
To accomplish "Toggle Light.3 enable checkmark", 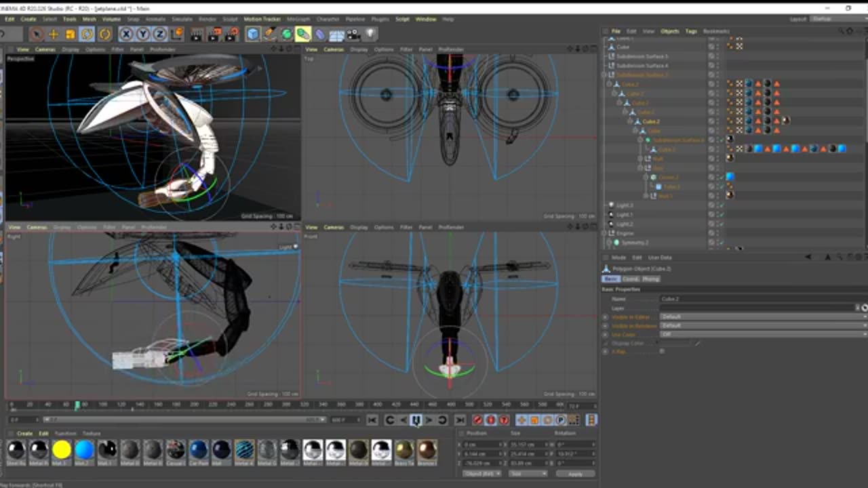I will click(722, 205).
